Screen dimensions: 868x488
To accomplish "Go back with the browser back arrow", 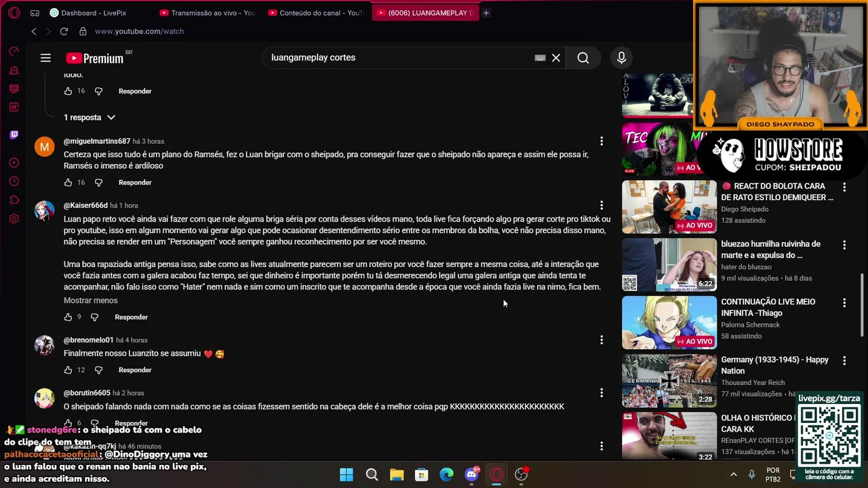I will coord(34,31).
